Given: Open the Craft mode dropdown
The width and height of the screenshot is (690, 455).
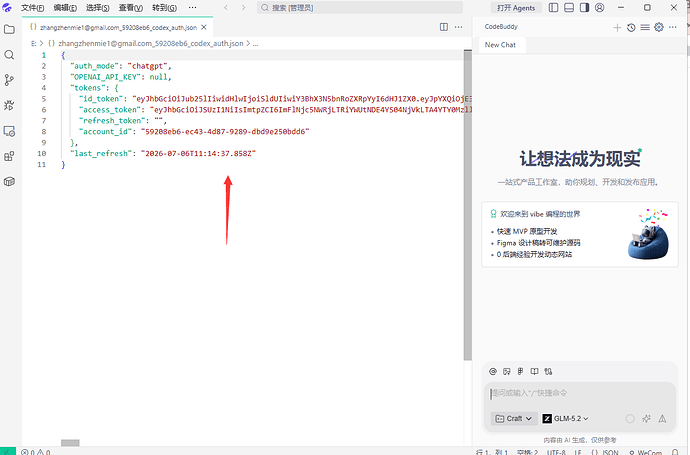Looking at the screenshot, I should tap(514, 418).
